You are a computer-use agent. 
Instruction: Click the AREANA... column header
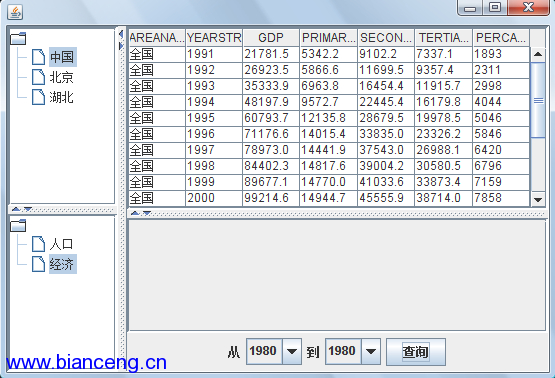[x=157, y=38]
